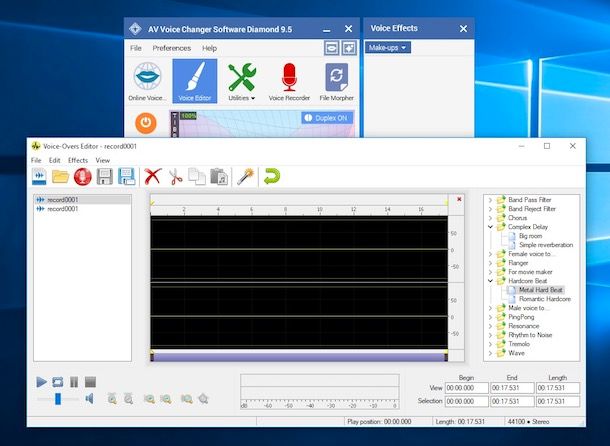Start recording with the red microphone toolbar icon
The height and width of the screenshot is (446, 610).
tap(82, 177)
